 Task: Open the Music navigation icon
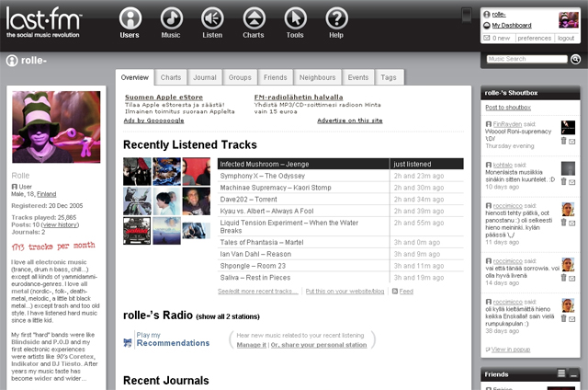(172, 18)
